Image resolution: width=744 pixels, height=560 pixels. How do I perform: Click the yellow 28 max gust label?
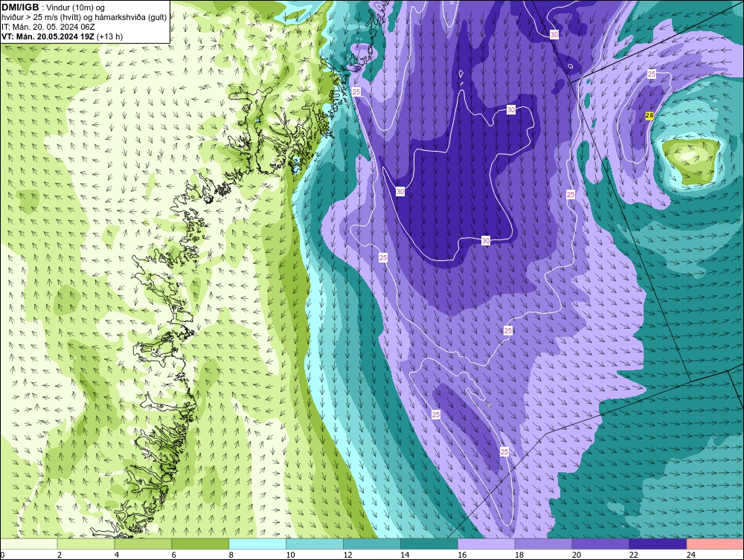tap(650, 115)
